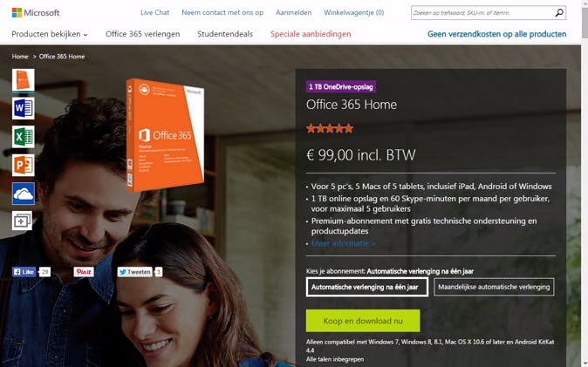Viewport: 588px width, 367px height.
Task: Open the Meer informatie link
Action: tap(344, 243)
